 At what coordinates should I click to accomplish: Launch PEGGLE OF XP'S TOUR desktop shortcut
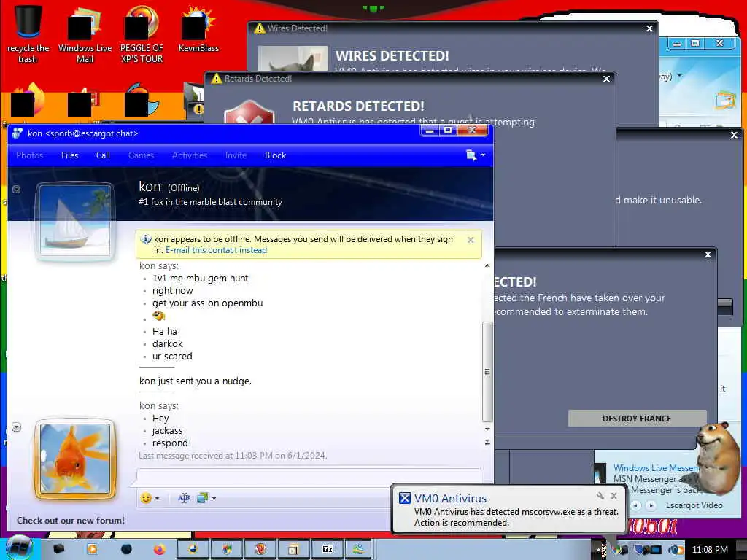[142, 34]
